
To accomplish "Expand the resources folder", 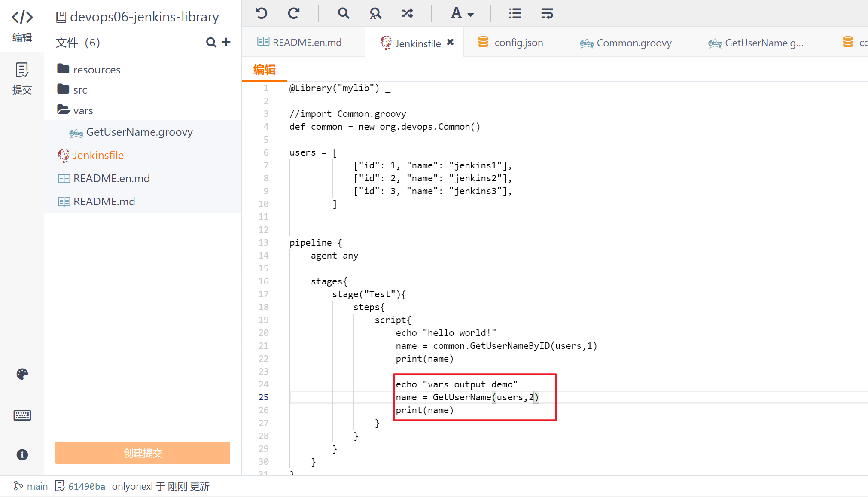I will point(88,69).
